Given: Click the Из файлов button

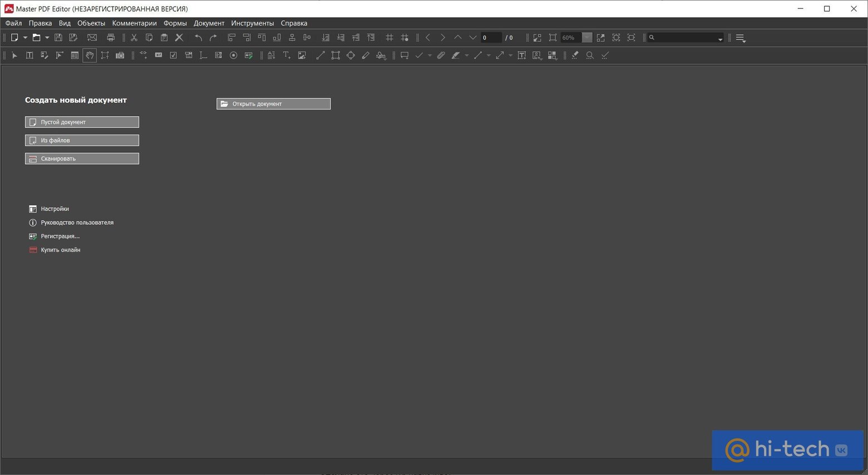Looking at the screenshot, I should (82, 140).
